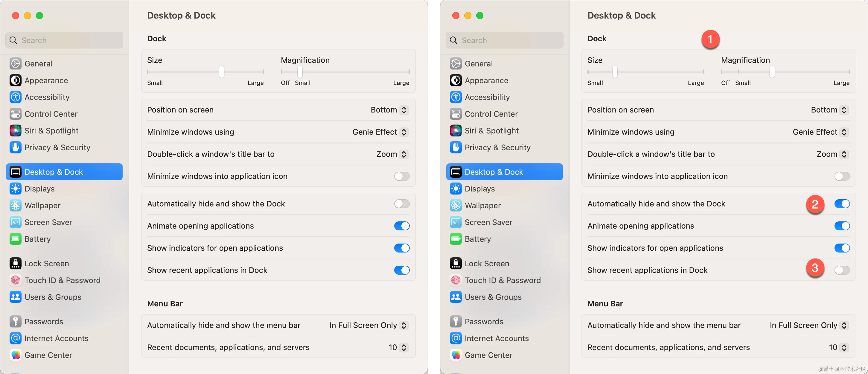This screenshot has width=868, height=374.
Task: Enable the disabled Show recent applications toggle
Action: tap(842, 270)
